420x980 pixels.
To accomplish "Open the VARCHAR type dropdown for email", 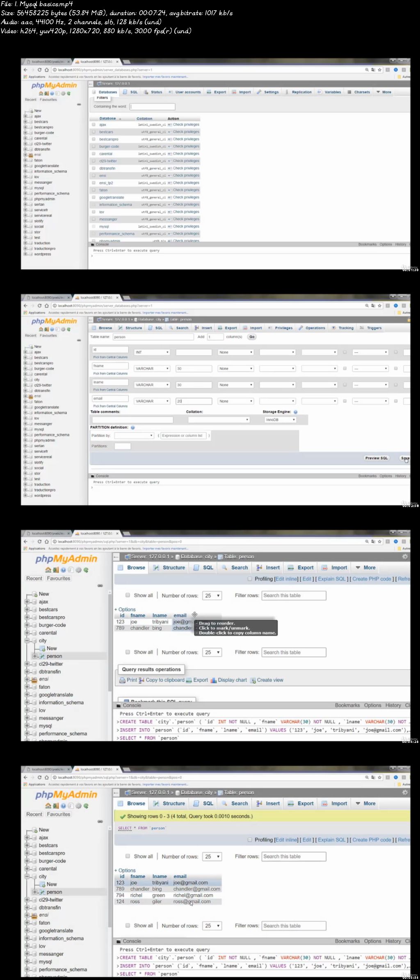I will click(152, 401).
